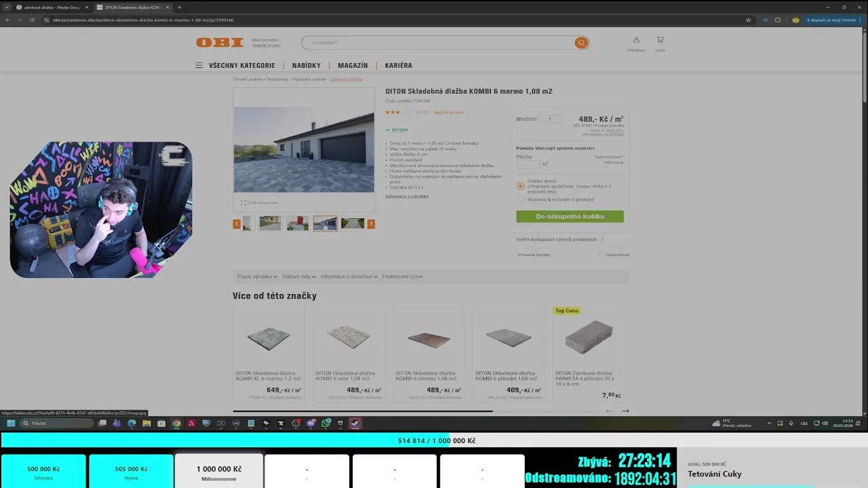
Task: Open the hamburger menu next to Všechny kategorie
Action: (x=199, y=66)
